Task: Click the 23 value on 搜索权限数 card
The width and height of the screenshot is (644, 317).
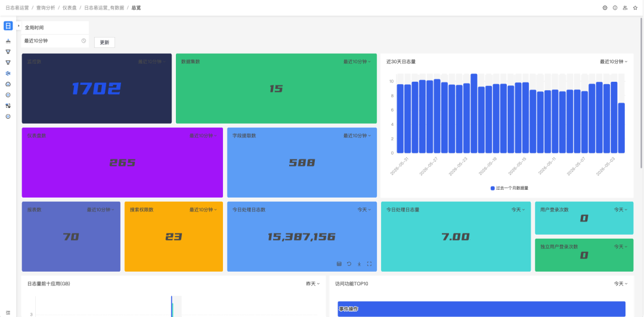Action: pos(174,236)
